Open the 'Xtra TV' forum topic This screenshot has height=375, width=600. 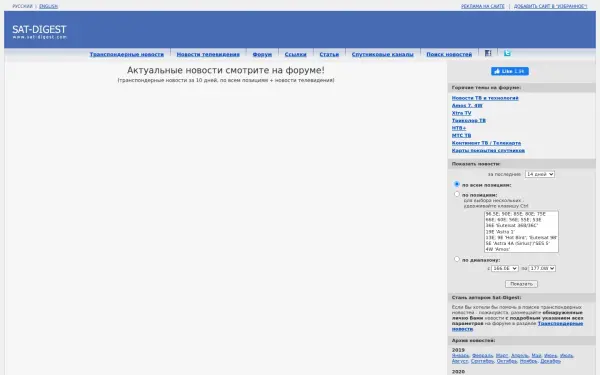click(461, 113)
